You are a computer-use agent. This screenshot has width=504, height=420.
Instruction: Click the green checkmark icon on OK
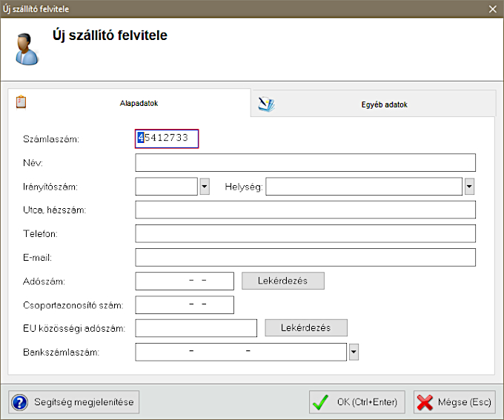321,402
